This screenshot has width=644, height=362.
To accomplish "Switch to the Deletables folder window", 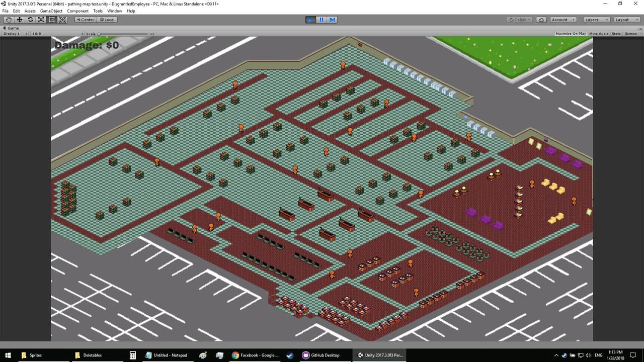I will click(x=97, y=355).
